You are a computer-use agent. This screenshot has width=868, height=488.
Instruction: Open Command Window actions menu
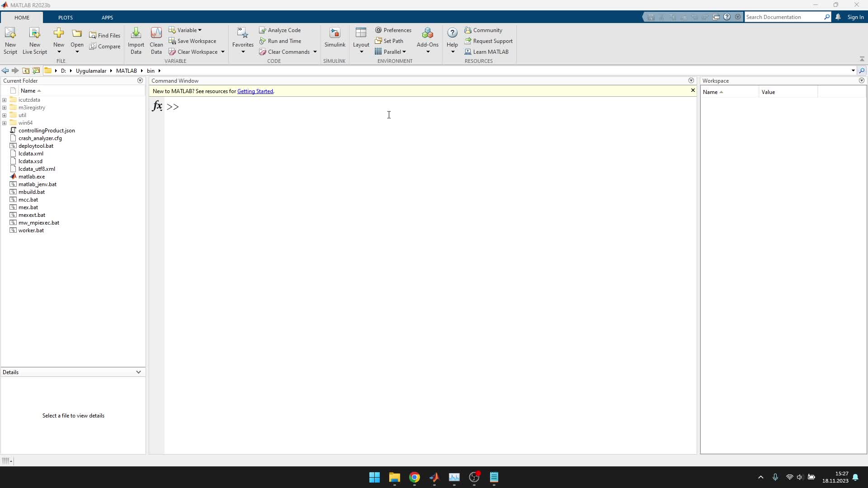691,80
